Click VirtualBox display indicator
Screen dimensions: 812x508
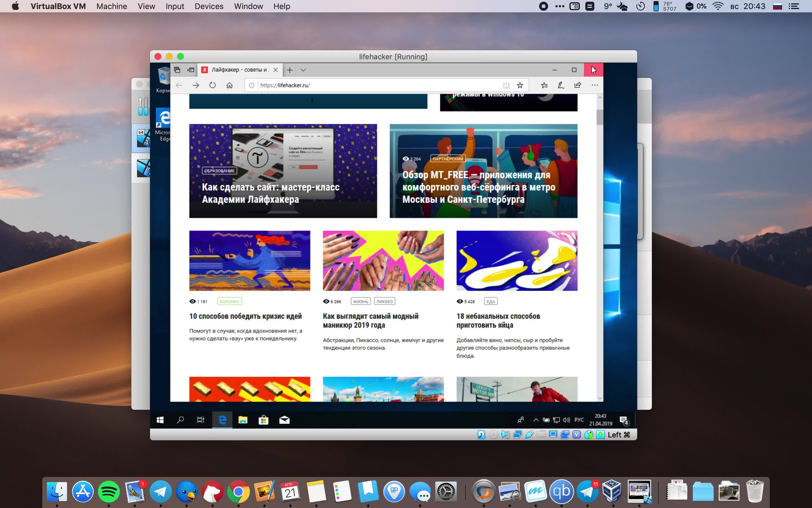pos(553,435)
